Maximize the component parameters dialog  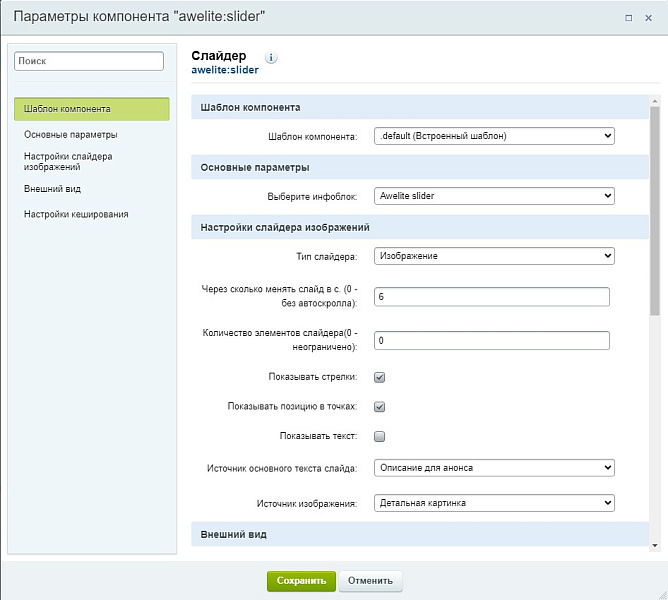click(x=628, y=17)
